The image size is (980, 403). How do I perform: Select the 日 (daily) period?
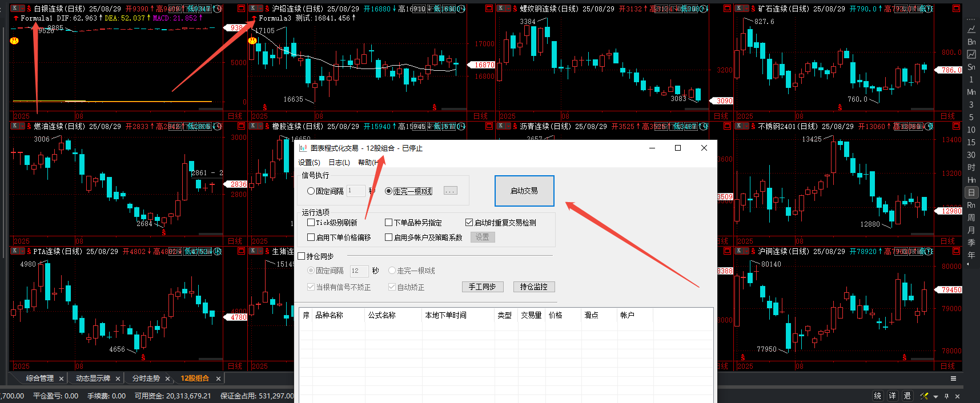click(x=971, y=193)
